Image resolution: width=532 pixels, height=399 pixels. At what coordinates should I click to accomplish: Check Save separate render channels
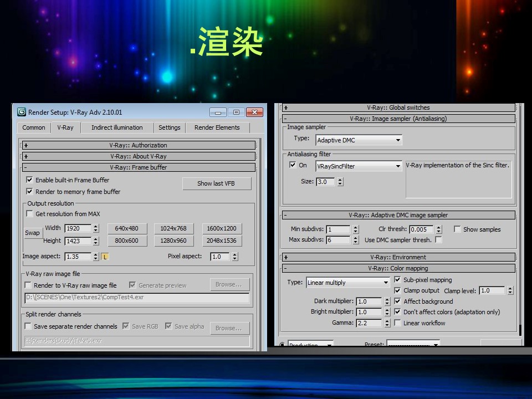pos(28,326)
